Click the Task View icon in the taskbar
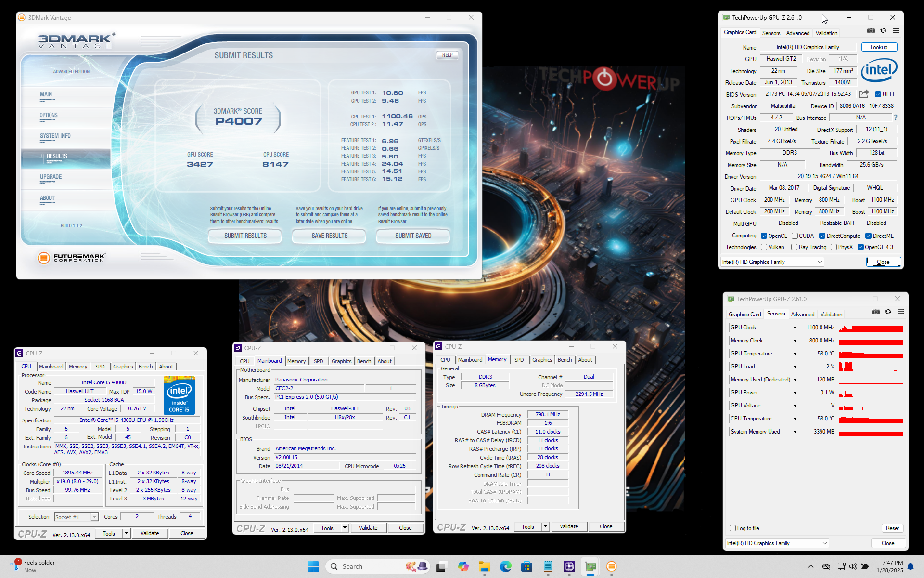 [x=441, y=566]
